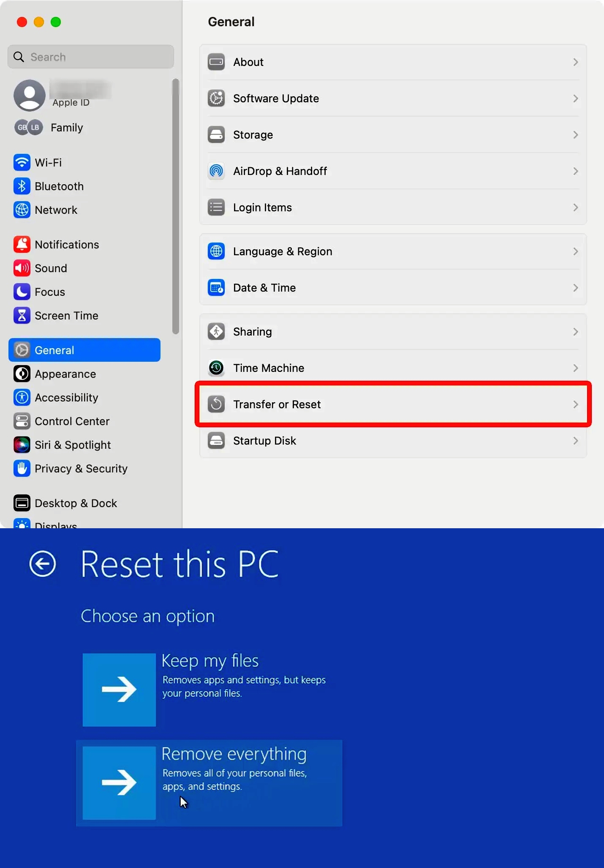This screenshot has height=868, width=604.
Task: Open the Siri & Spotlight icon
Action: (x=22, y=445)
